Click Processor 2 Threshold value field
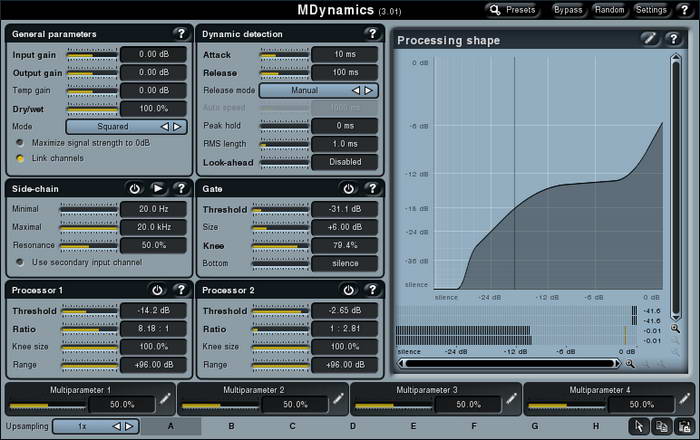700x440 pixels. [x=345, y=310]
